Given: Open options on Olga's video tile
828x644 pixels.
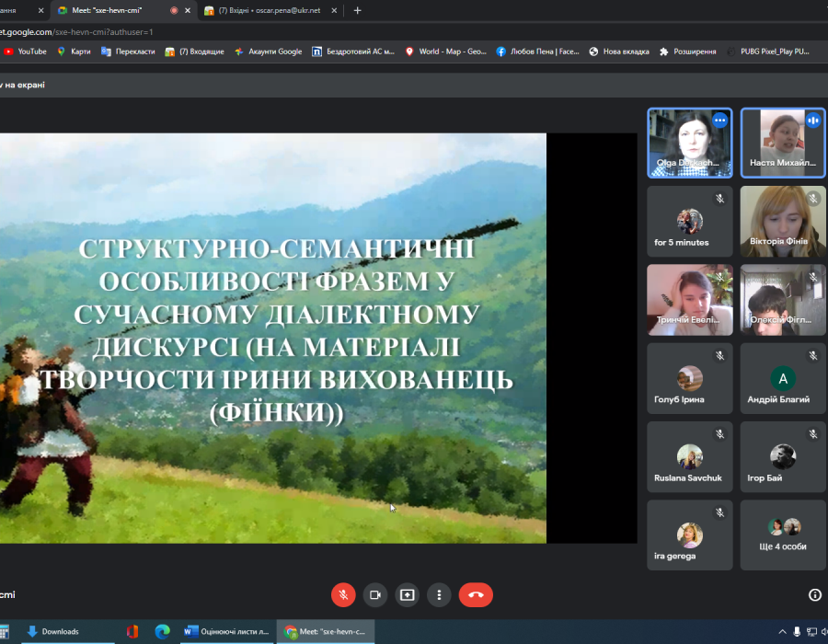Looking at the screenshot, I should (719, 121).
